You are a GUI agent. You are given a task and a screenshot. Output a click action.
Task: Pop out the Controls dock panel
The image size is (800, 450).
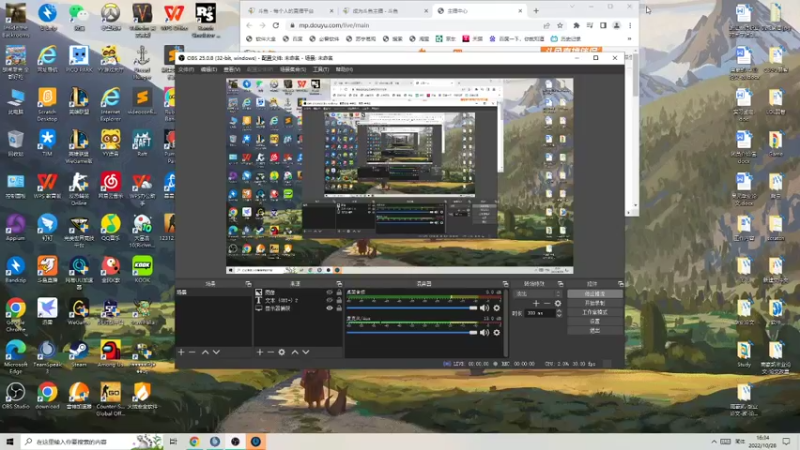click(x=620, y=284)
